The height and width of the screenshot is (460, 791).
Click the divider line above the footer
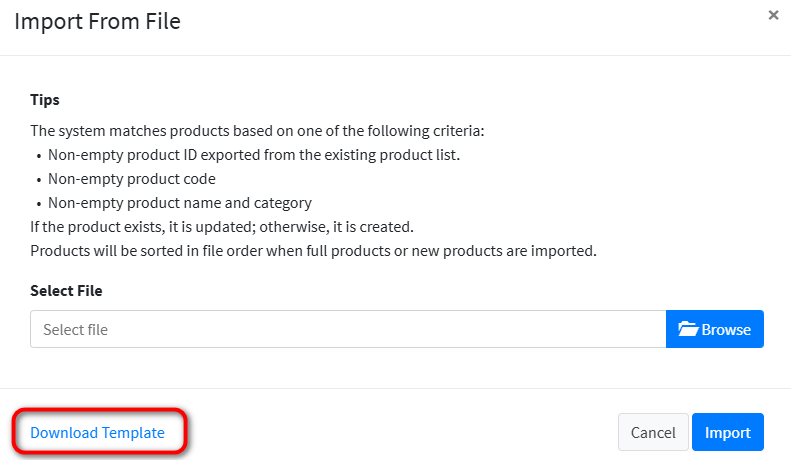[x=395, y=388]
